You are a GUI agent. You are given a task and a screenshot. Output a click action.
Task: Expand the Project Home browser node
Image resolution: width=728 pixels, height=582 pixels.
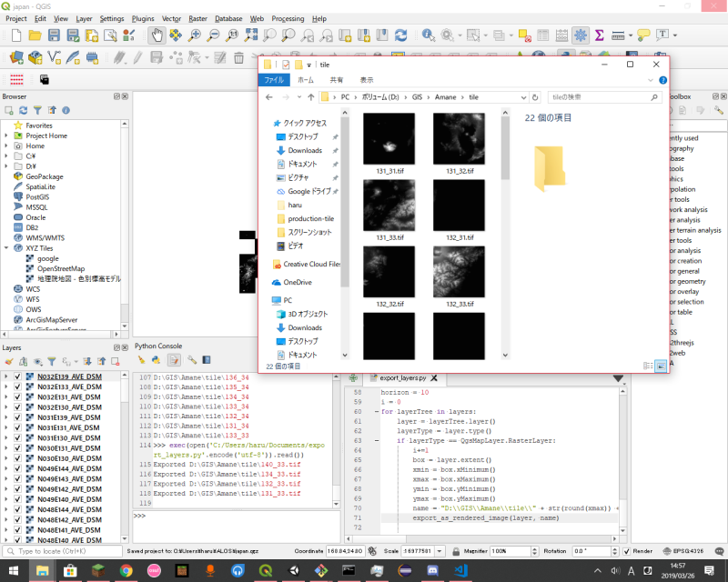point(6,135)
